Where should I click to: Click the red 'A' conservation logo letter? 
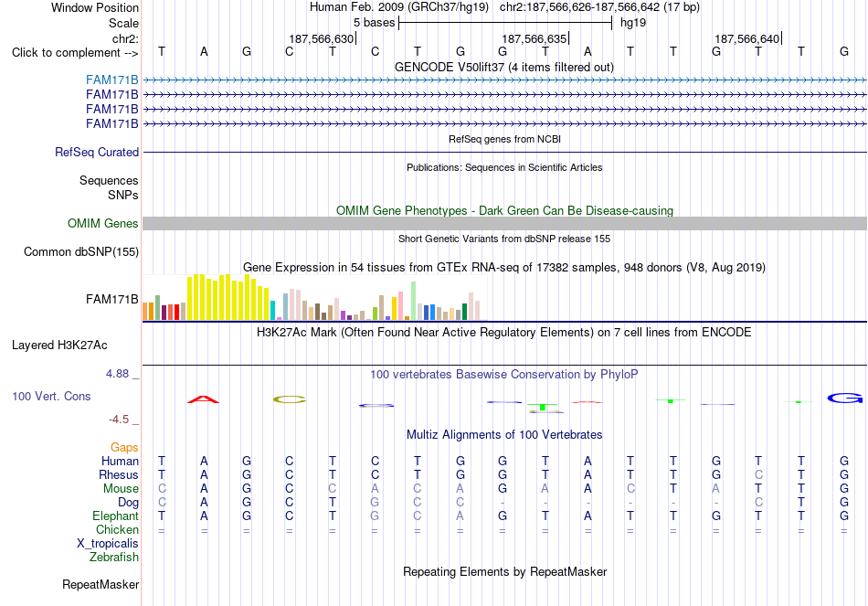coord(203,399)
